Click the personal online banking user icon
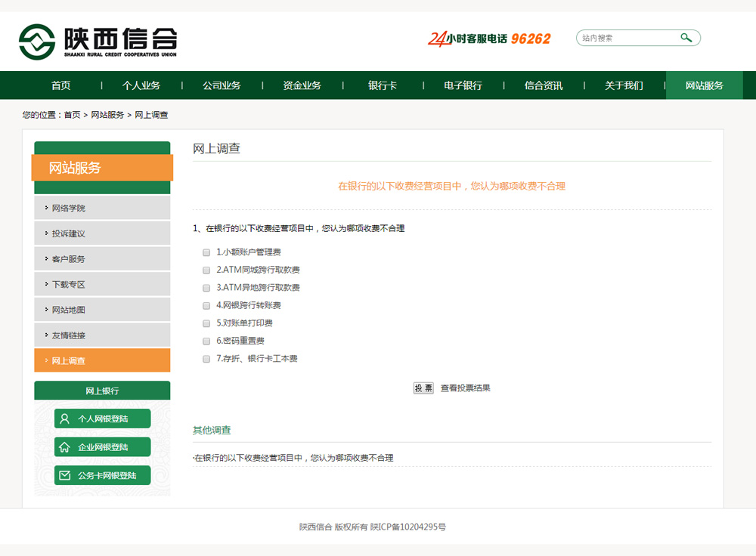This screenshot has height=556, width=756. [x=65, y=419]
